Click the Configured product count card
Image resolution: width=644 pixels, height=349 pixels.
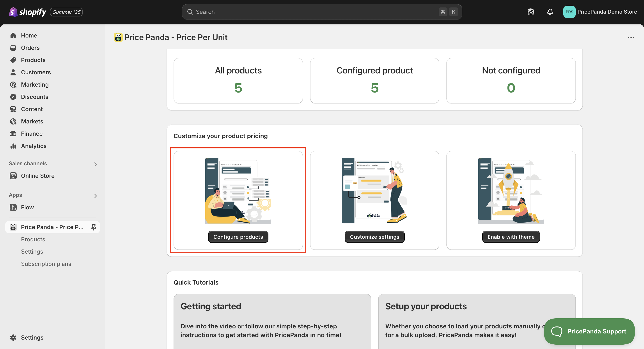[374, 80]
